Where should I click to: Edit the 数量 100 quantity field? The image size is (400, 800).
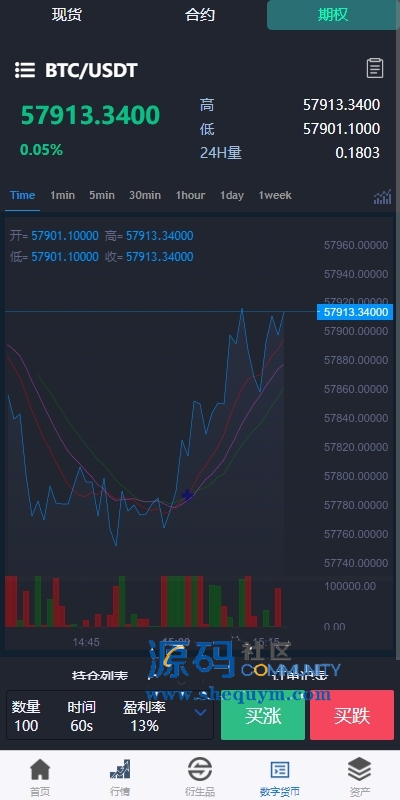point(26,716)
